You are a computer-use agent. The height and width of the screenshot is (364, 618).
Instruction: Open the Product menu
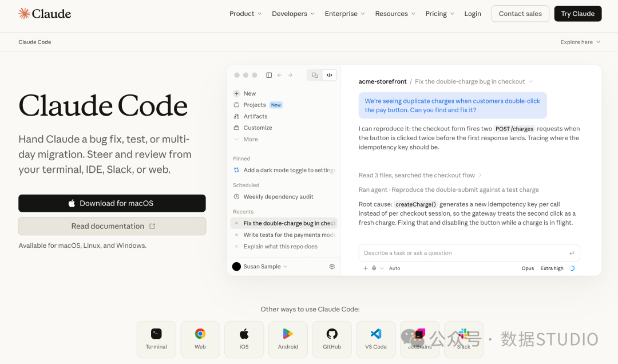(245, 14)
